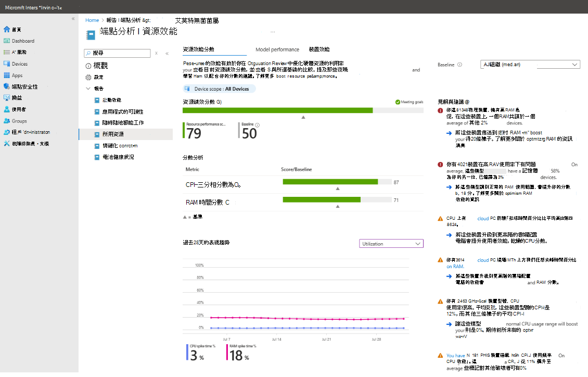Switch to the device performance tab right of Model performance

319,49
